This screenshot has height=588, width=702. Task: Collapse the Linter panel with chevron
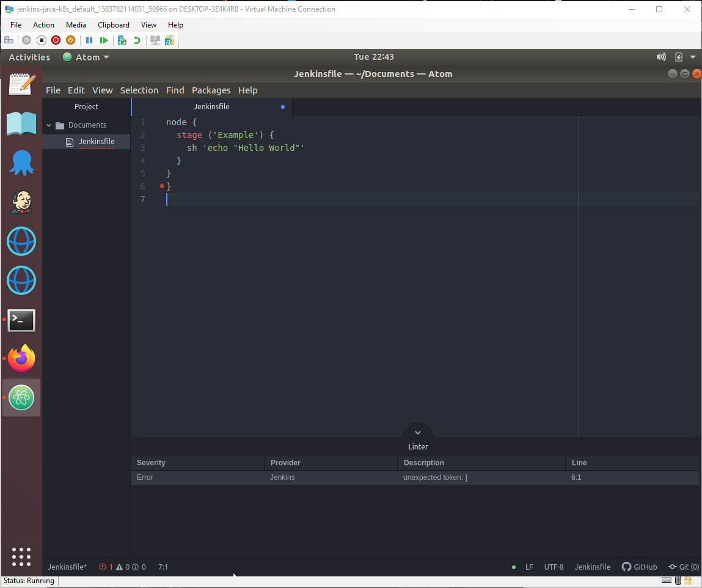pyautogui.click(x=418, y=432)
